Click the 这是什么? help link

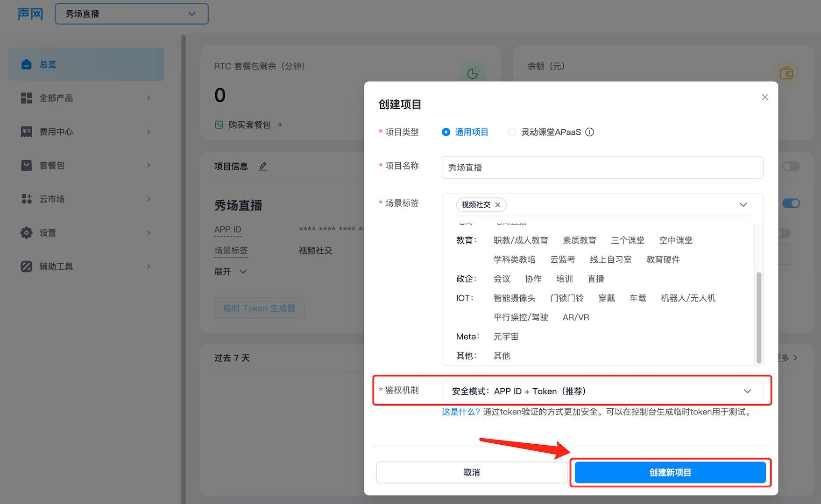point(460,412)
